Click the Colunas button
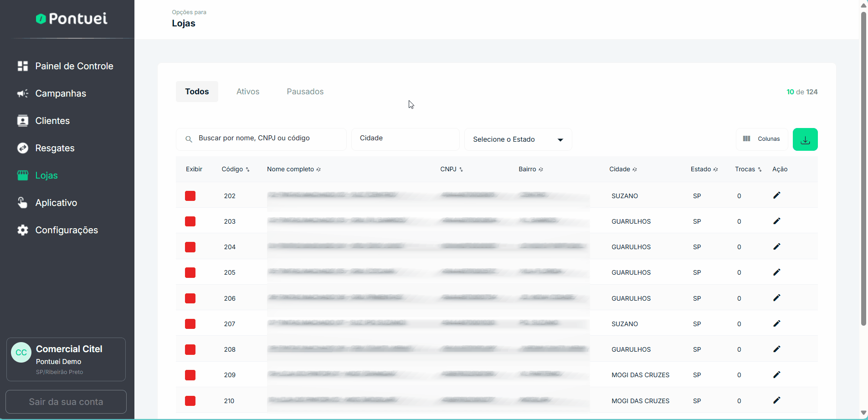Viewport: 868px width, 420px height. pyautogui.click(x=761, y=139)
